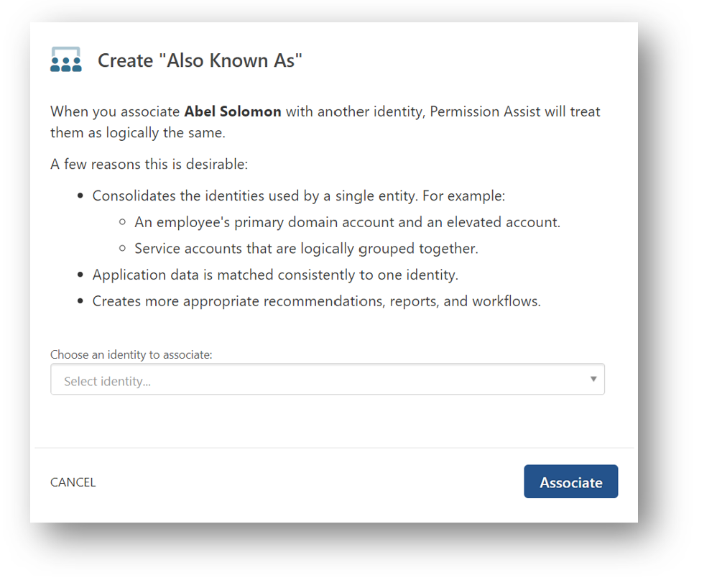The image size is (717, 588).
Task: Click the "them as logically the same" text
Action: click(x=138, y=133)
